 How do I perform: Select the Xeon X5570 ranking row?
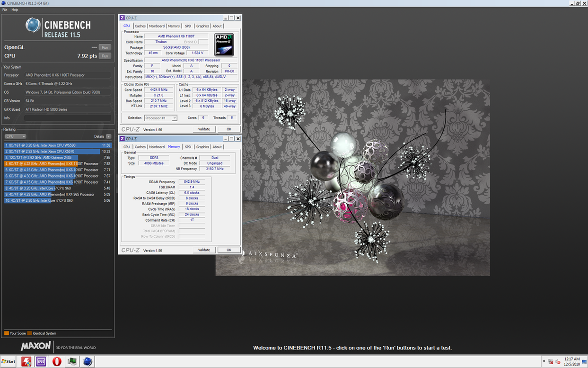58,152
